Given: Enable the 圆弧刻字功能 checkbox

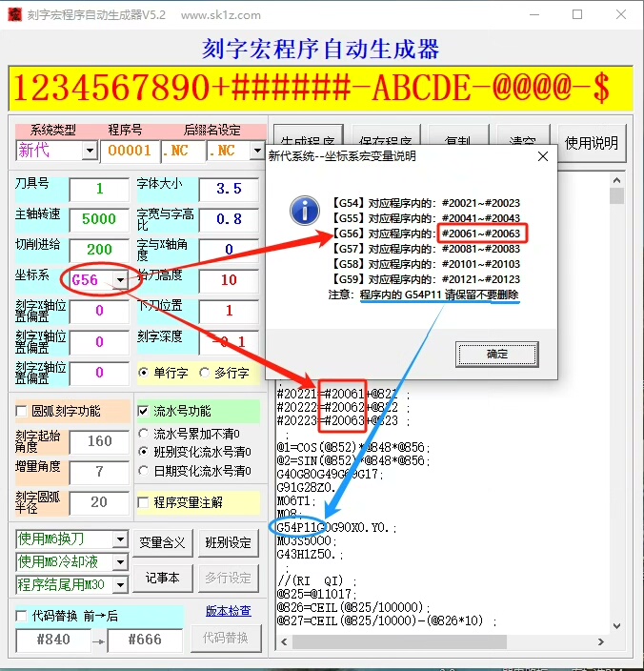Looking at the screenshot, I should point(21,411).
